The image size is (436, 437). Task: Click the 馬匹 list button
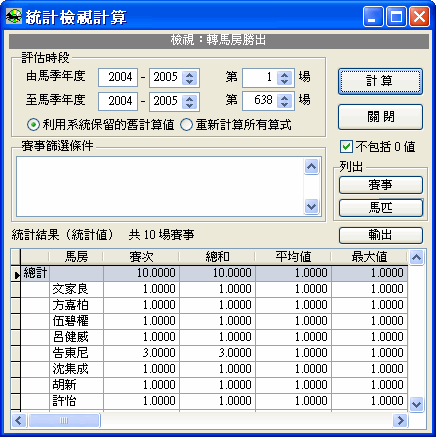click(381, 208)
